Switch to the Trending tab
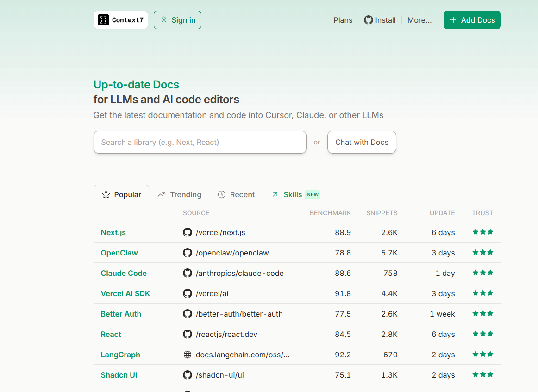The width and height of the screenshot is (538, 392). tap(180, 194)
